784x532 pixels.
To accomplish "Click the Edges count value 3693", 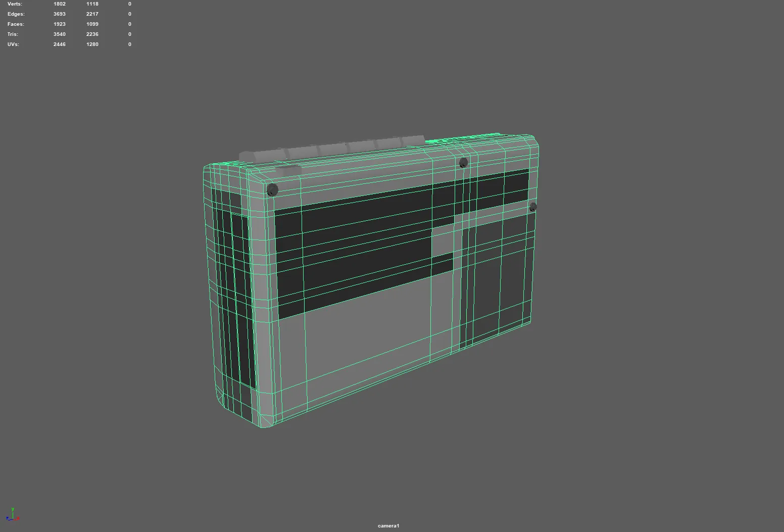I will (x=60, y=14).
